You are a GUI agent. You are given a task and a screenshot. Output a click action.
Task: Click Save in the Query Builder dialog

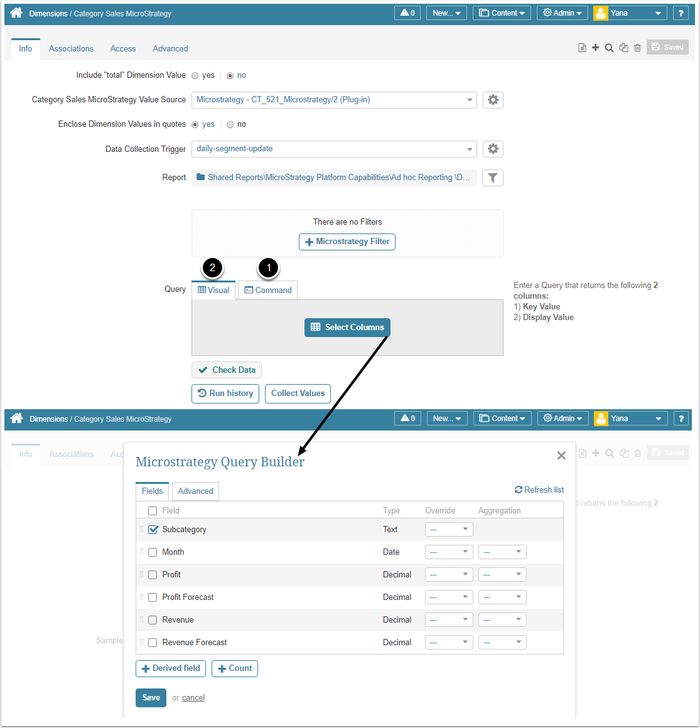[151, 698]
